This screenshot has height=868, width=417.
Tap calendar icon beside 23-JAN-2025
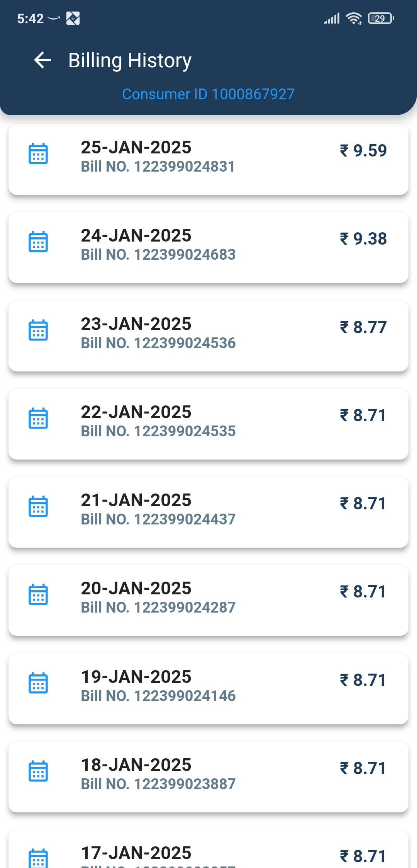(x=38, y=330)
